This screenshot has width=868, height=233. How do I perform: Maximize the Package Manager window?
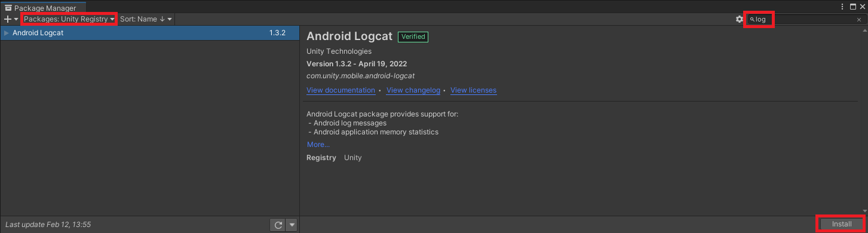853,7
